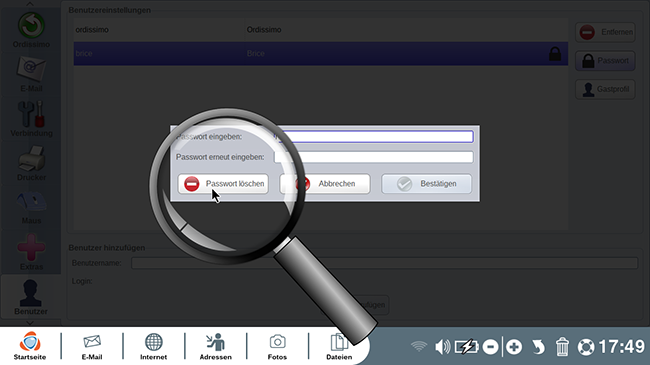Focus the Benutzername input field
This screenshot has height=365, width=650.
[x=384, y=263]
